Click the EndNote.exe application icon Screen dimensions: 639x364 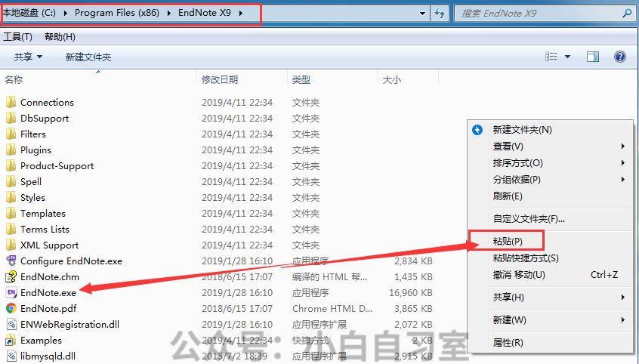coord(11,292)
